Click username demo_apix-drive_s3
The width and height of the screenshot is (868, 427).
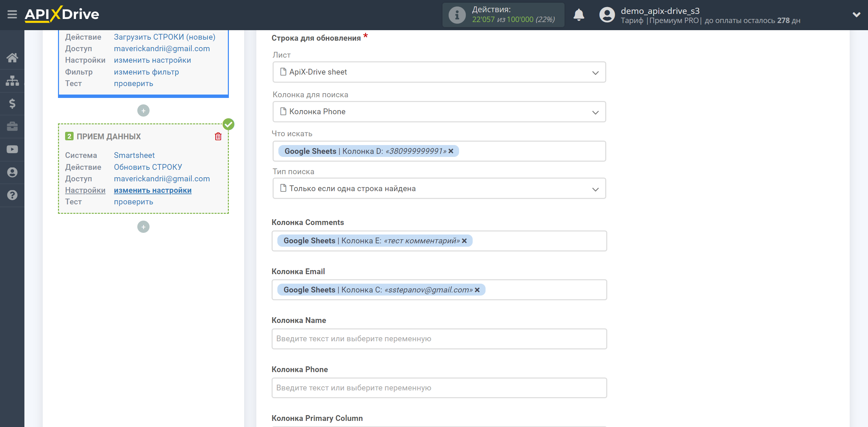[660, 11]
